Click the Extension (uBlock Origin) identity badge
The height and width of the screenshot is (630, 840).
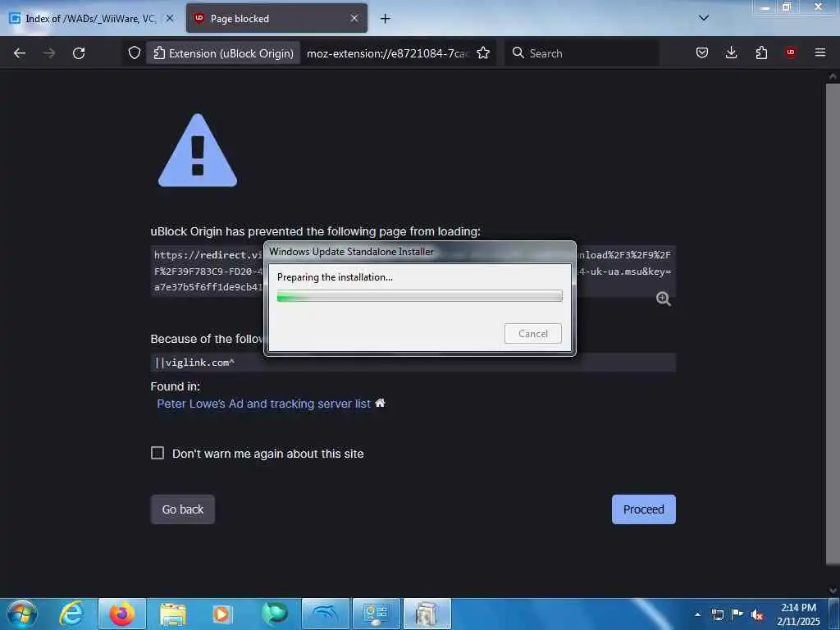223,53
